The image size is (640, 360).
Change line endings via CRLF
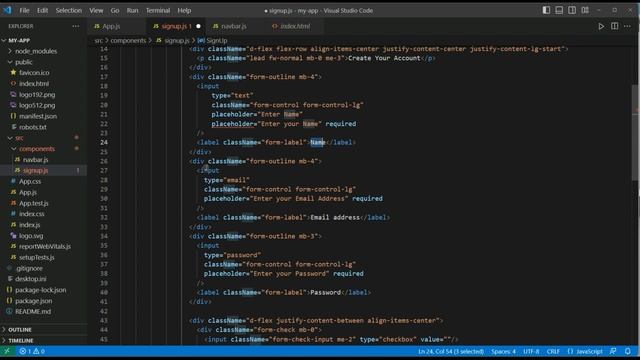(x=553, y=351)
